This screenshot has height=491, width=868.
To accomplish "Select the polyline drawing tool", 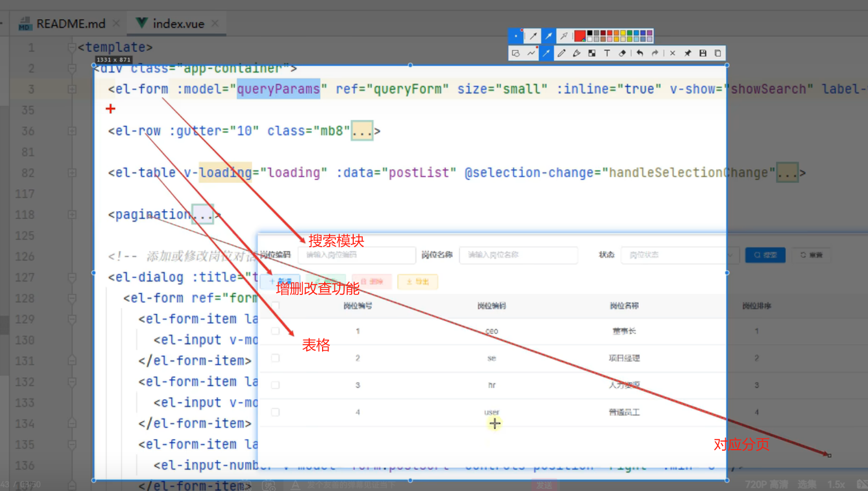I will pos(531,53).
